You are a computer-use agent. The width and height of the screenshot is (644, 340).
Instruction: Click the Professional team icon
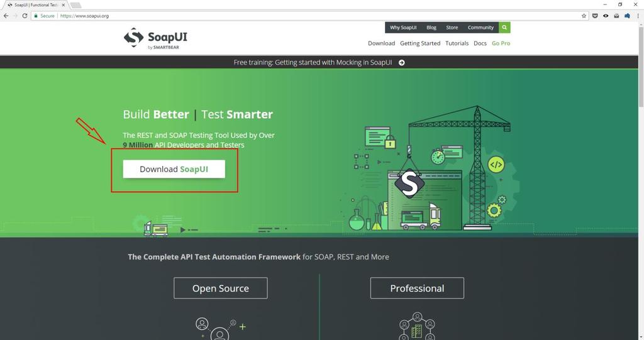coord(417,326)
